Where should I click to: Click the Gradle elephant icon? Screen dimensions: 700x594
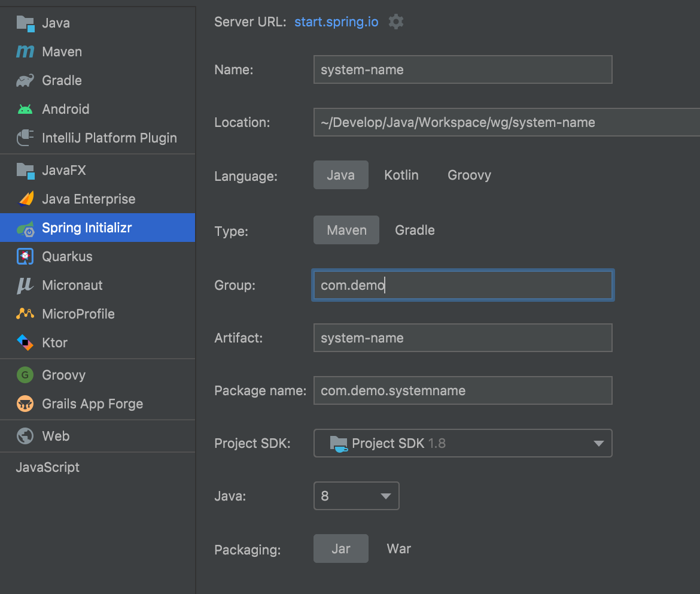click(x=26, y=80)
